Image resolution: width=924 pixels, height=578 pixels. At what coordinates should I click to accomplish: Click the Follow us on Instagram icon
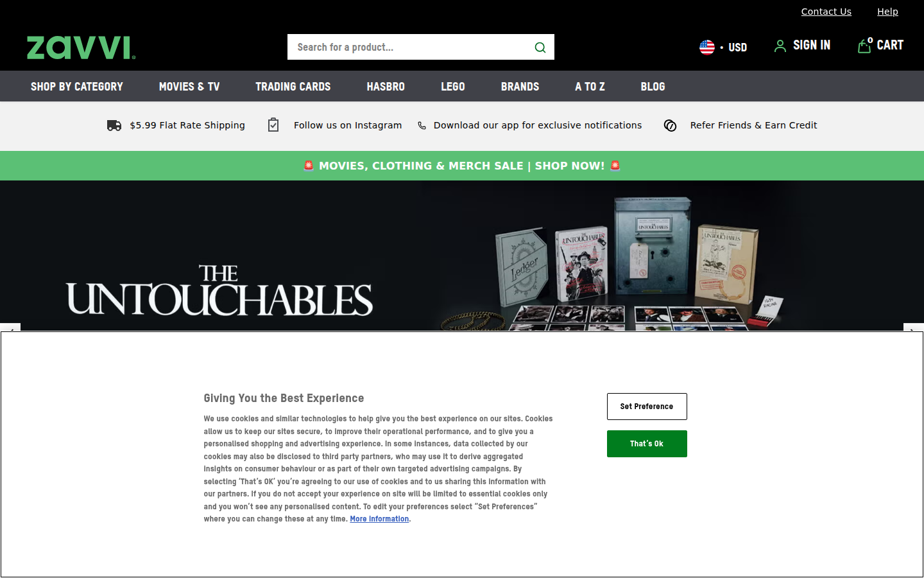[273, 125]
